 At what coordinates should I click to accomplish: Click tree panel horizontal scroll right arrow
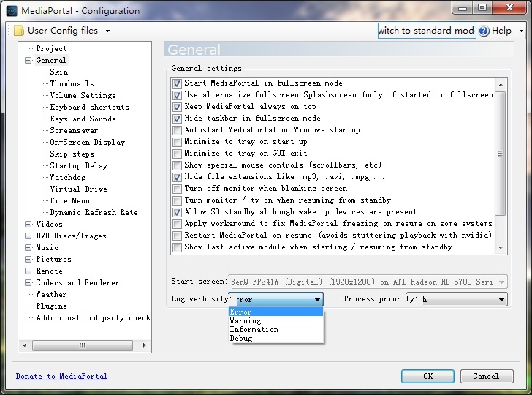click(144, 345)
